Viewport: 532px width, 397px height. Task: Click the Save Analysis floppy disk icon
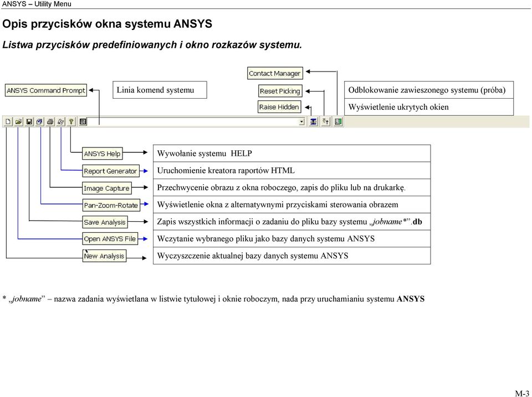click(x=29, y=121)
